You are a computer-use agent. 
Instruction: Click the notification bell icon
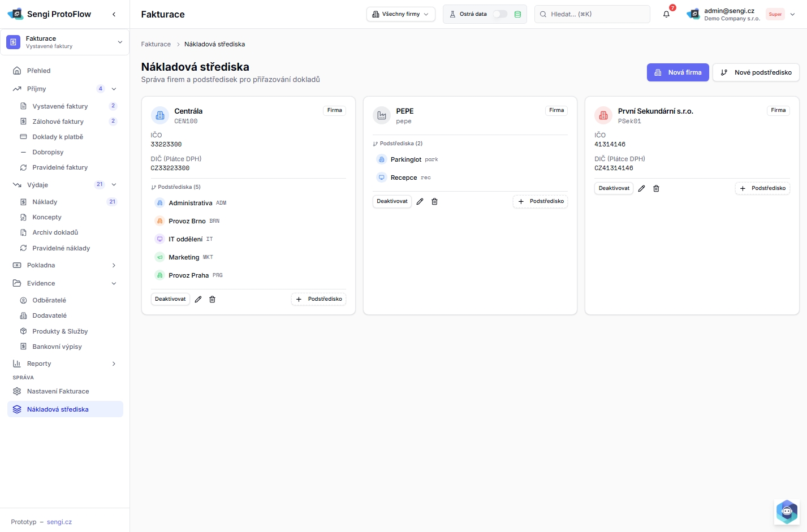666,14
